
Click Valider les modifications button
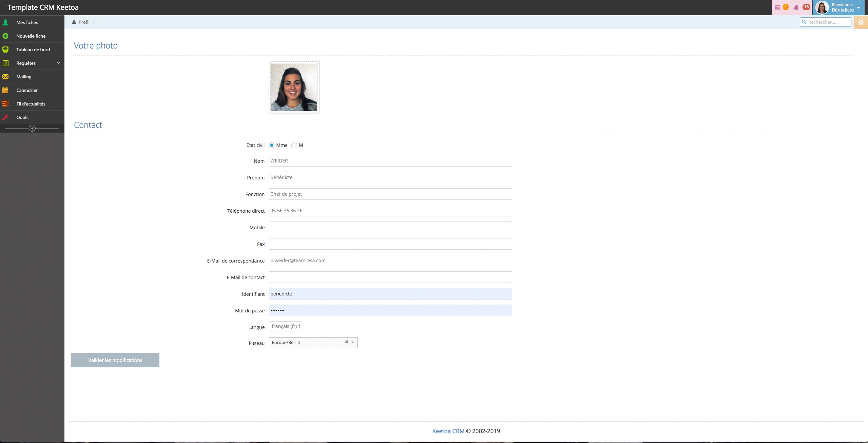[115, 360]
